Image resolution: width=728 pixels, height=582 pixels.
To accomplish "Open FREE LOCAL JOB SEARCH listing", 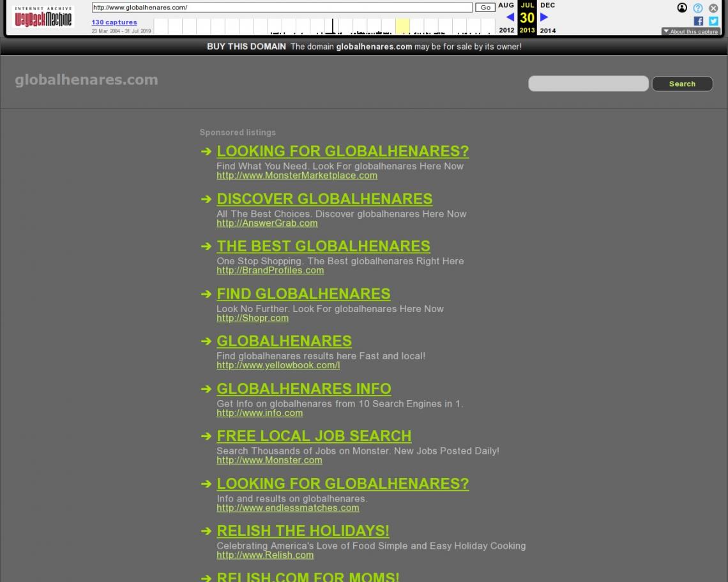I will (x=314, y=436).
